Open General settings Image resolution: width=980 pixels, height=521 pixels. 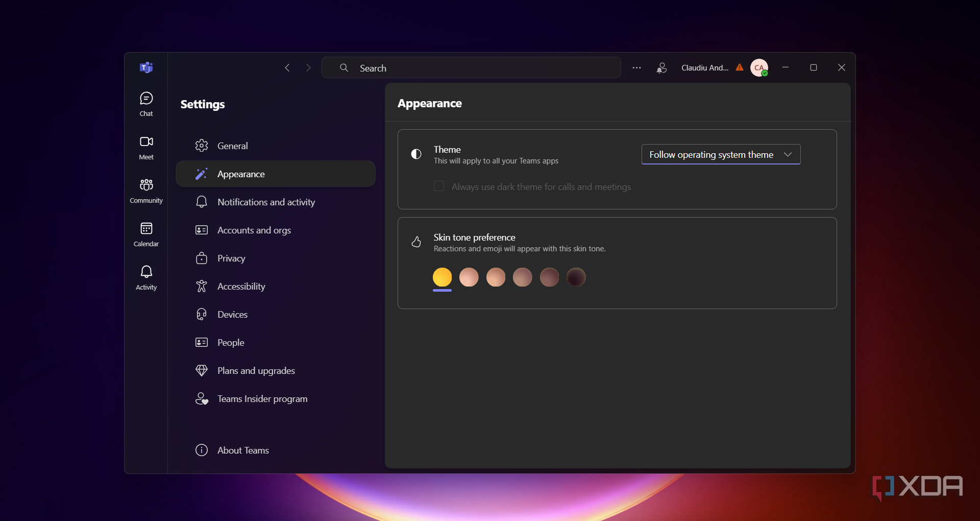[276, 146]
